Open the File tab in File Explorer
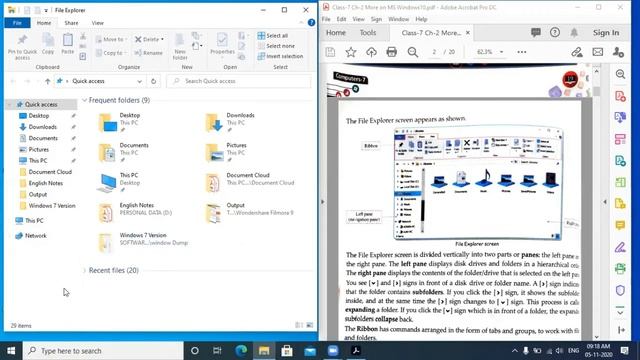Viewport: 640px width, 360px height. coord(17,23)
